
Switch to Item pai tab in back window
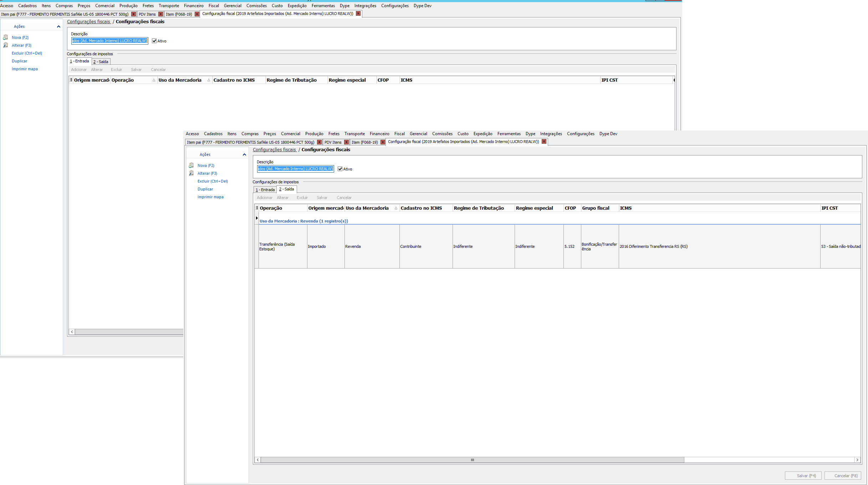pyautogui.click(x=65, y=14)
